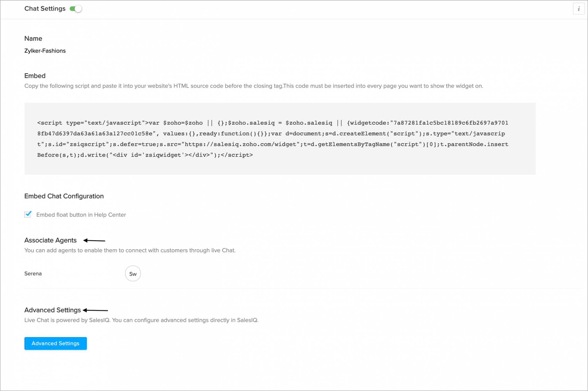Click the 'You can add agents' description text

130,250
